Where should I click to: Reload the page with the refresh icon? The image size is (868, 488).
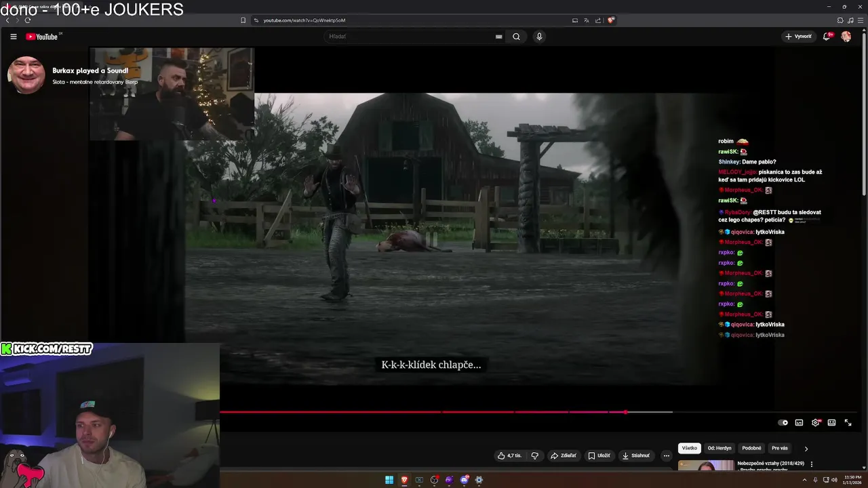(x=28, y=20)
